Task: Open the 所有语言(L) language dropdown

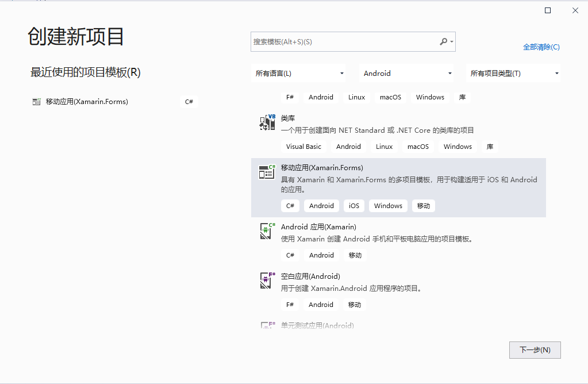Action: 298,73
